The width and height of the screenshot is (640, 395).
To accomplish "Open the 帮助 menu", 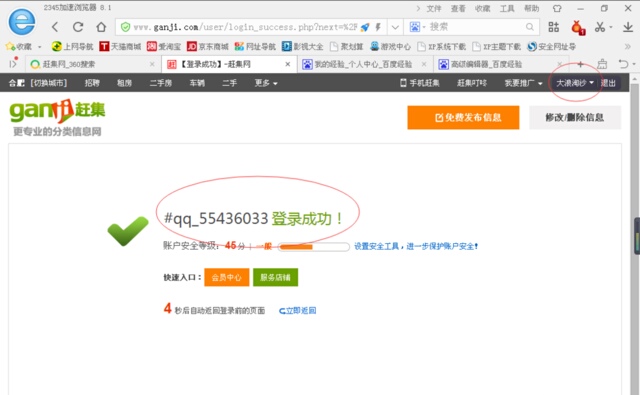I will (531, 8).
